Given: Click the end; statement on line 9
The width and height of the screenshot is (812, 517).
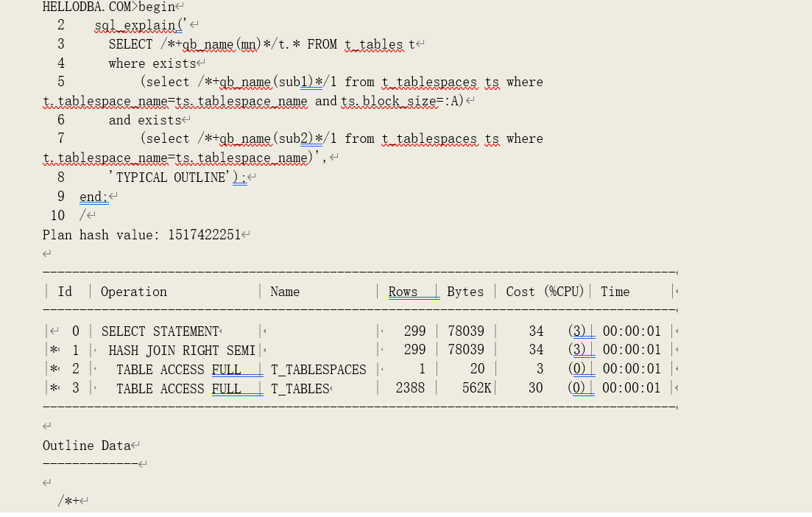Looking at the screenshot, I should pos(93,197).
